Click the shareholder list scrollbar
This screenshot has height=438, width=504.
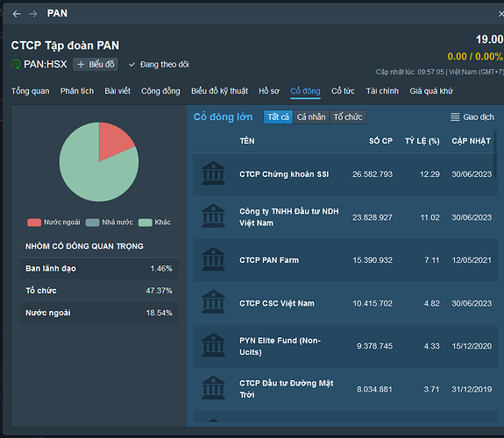pos(495,154)
